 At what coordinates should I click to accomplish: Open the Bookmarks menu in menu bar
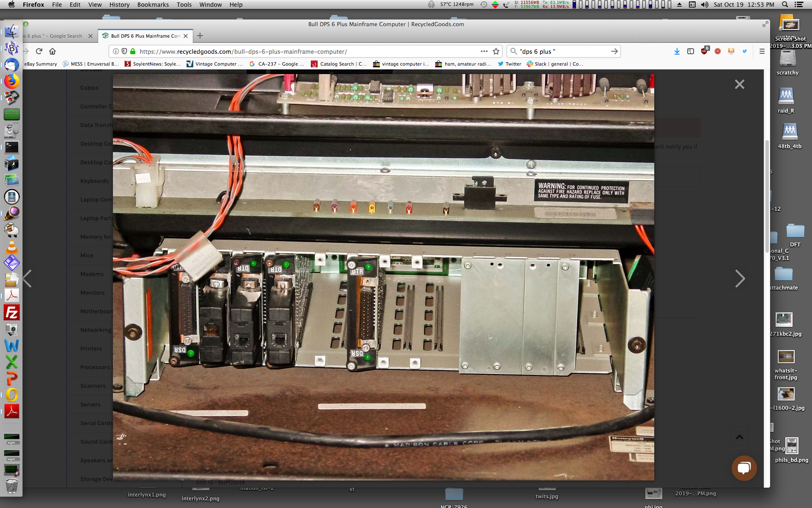153,5
